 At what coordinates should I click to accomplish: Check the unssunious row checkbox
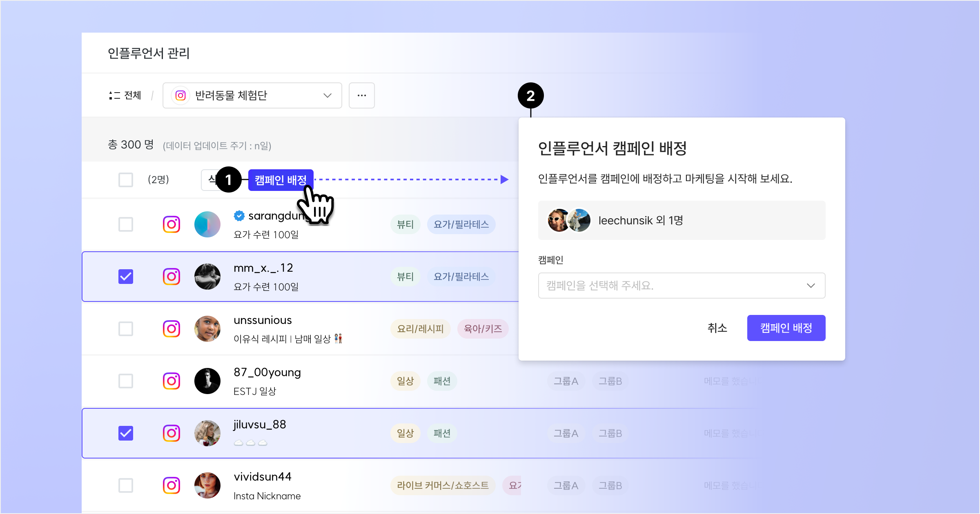[126, 329]
